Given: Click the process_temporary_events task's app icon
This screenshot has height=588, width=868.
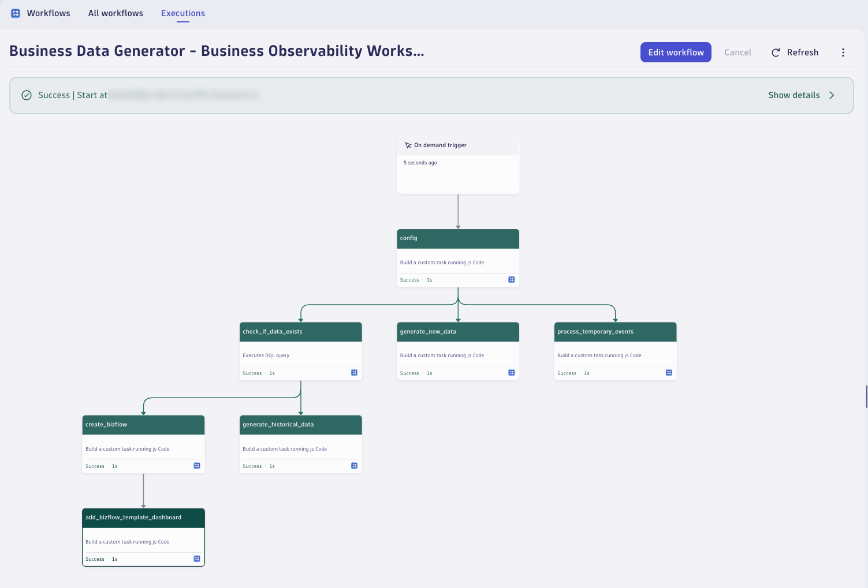Looking at the screenshot, I should point(669,373).
